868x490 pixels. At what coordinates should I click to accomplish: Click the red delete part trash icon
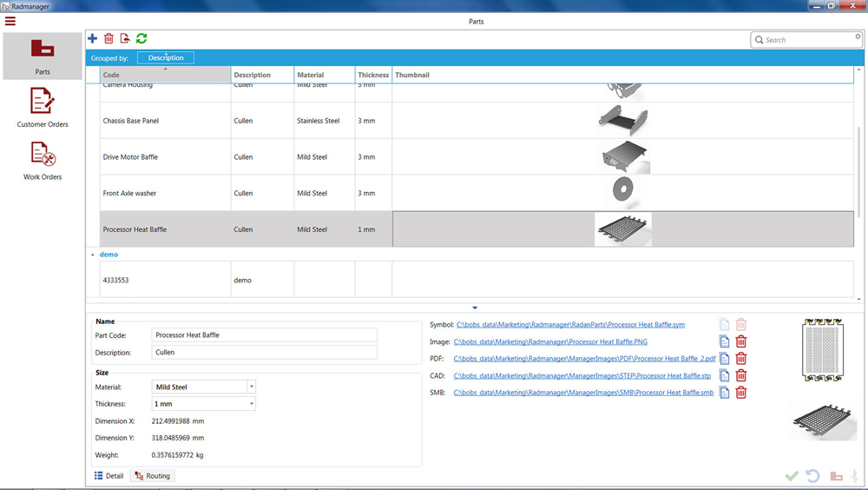point(108,38)
